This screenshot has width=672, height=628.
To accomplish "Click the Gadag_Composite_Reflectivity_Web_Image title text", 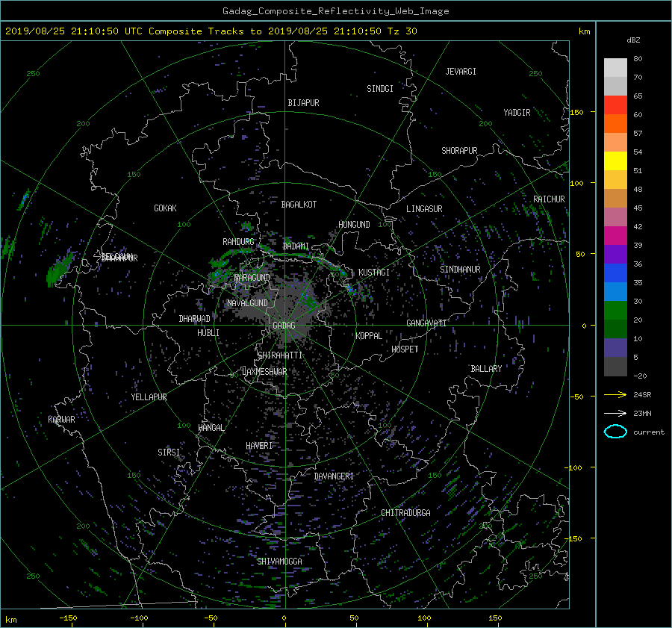I will [335, 11].
